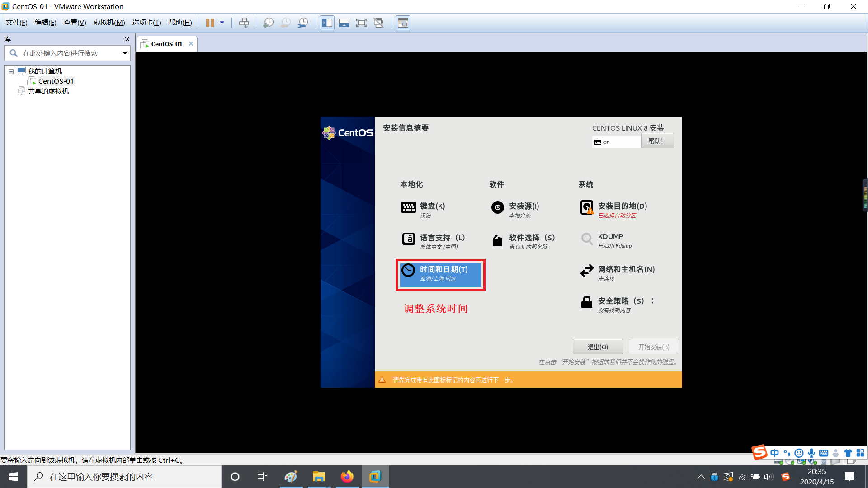Toggle unity mode toolbar icon
This screenshot has width=868, height=488.
(379, 23)
